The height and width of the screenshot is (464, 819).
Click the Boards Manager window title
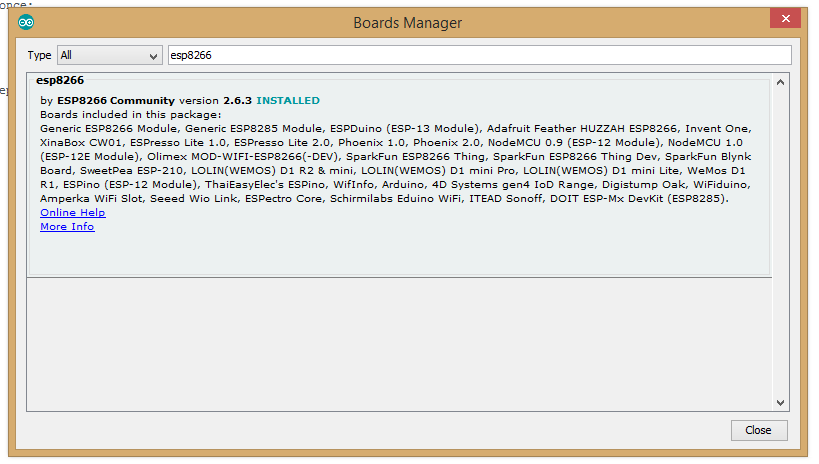[x=407, y=23]
